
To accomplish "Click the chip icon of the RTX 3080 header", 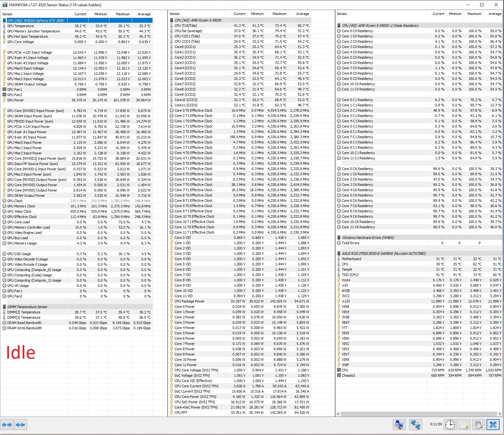I will (4, 21).
